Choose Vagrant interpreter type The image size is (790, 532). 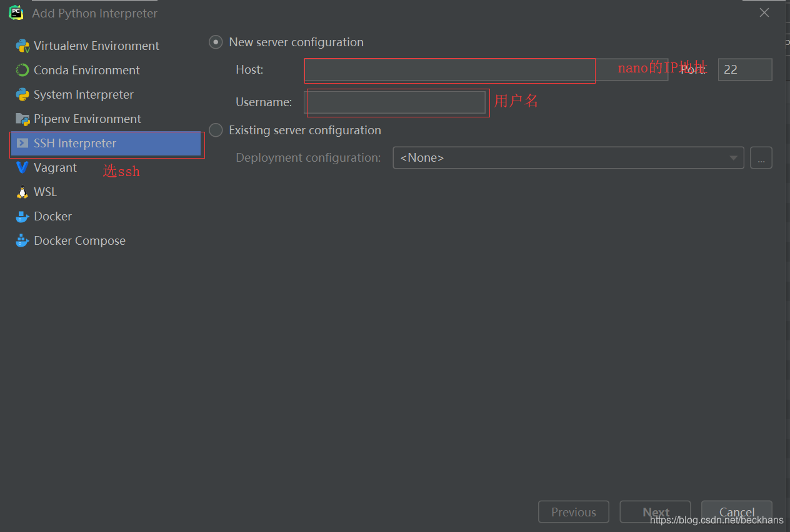[x=105, y=167]
